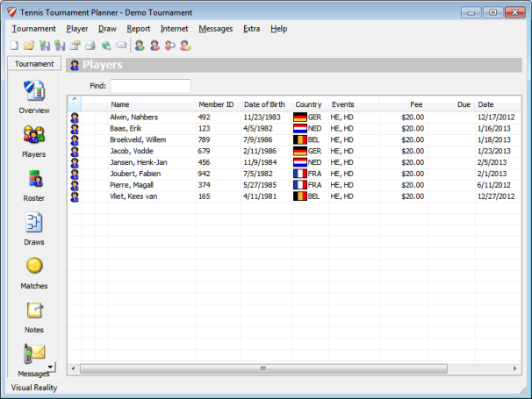Click player icon in Jacob, Vodde row
The image size is (532, 399).
coord(75,151)
